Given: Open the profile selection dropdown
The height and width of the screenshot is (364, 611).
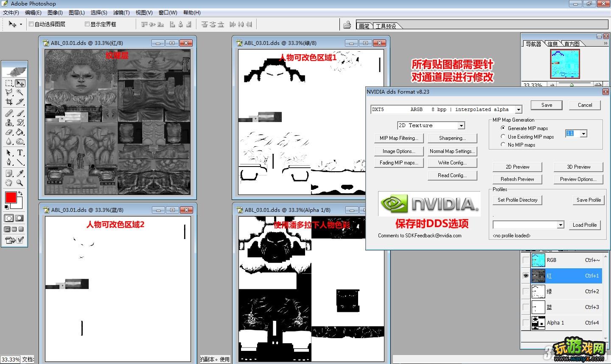Looking at the screenshot, I should click(561, 225).
